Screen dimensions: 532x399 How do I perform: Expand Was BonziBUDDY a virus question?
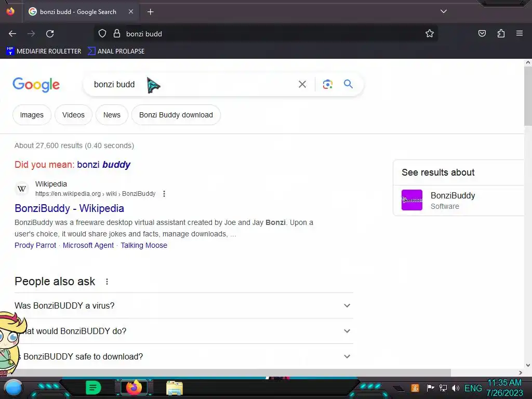pyautogui.click(x=183, y=305)
